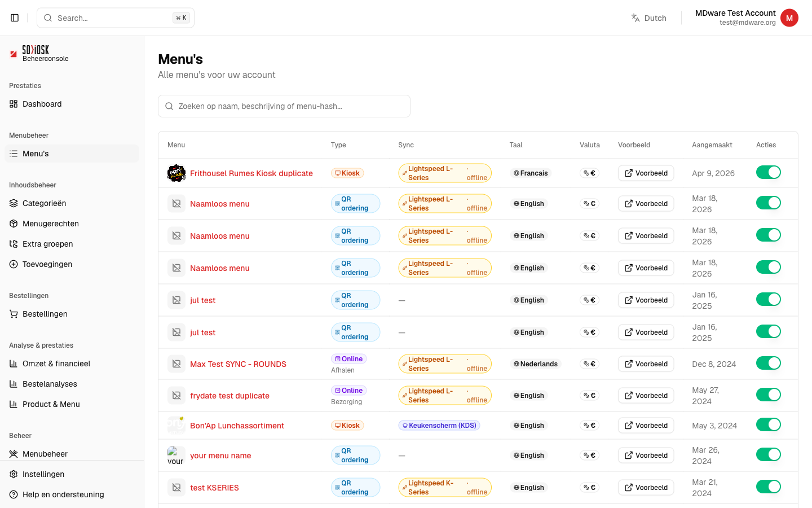Open the Bon'Ap Lunchassortiment menu link
The height and width of the screenshot is (508, 812).
click(237, 426)
